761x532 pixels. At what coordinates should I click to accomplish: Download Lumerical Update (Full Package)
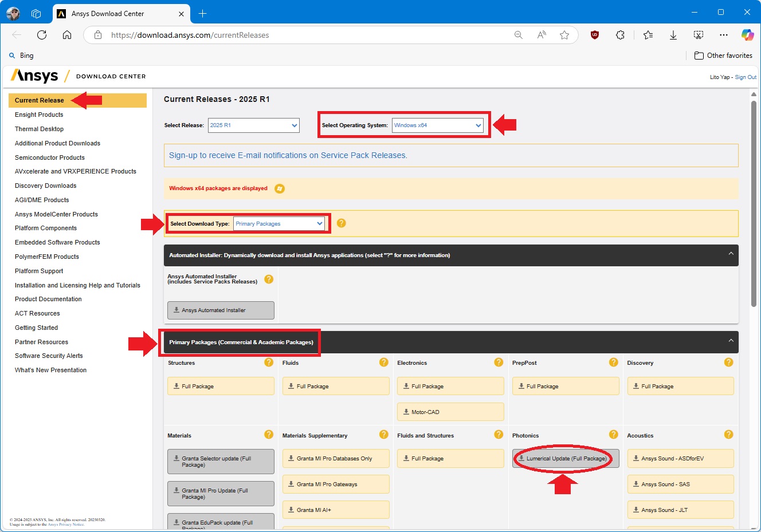pyautogui.click(x=566, y=459)
